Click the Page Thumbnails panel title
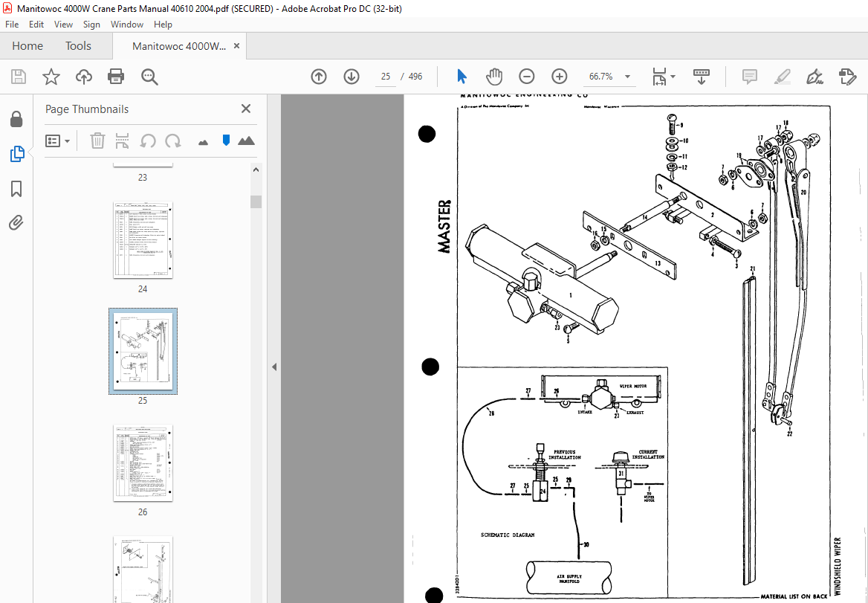The image size is (868, 603). click(87, 109)
